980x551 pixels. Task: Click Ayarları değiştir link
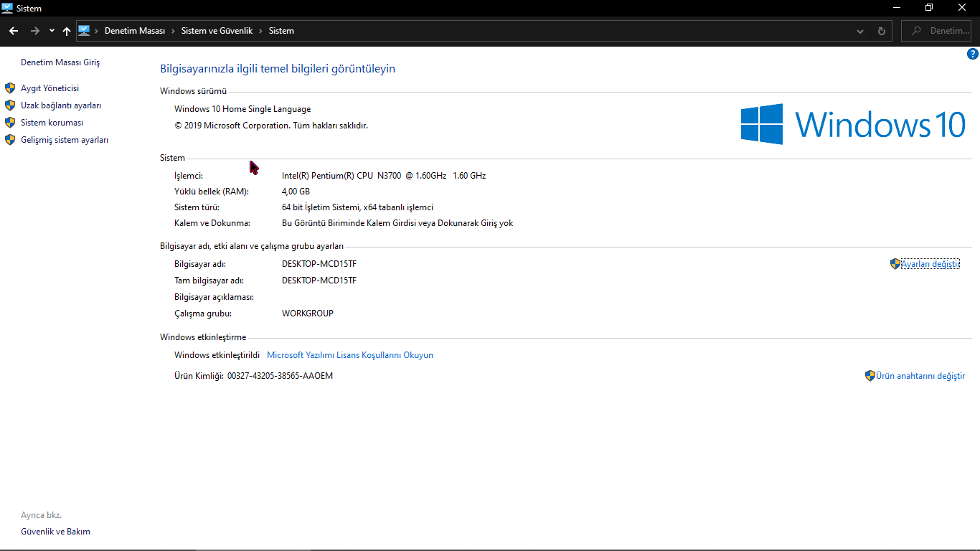click(930, 264)
